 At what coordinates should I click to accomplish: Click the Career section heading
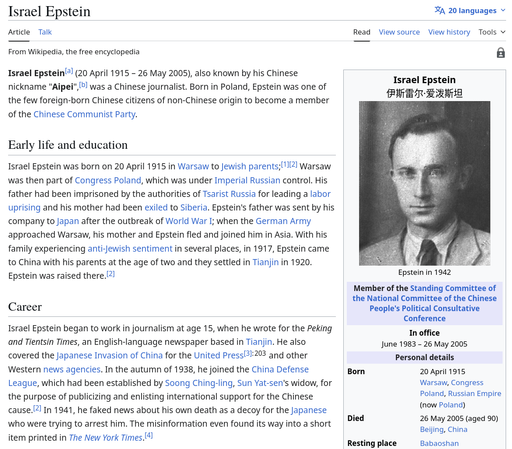tap(25, 307)
